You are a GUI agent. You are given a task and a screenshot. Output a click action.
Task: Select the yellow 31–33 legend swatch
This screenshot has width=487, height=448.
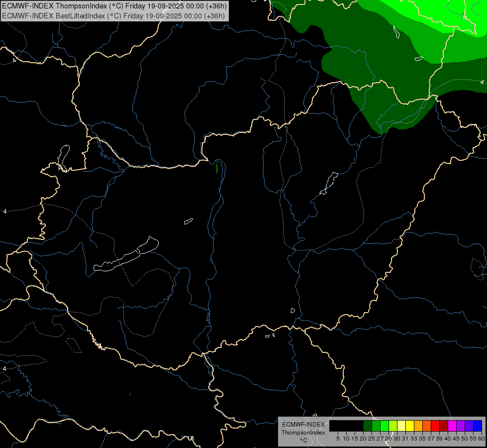(x=410, y=426)
